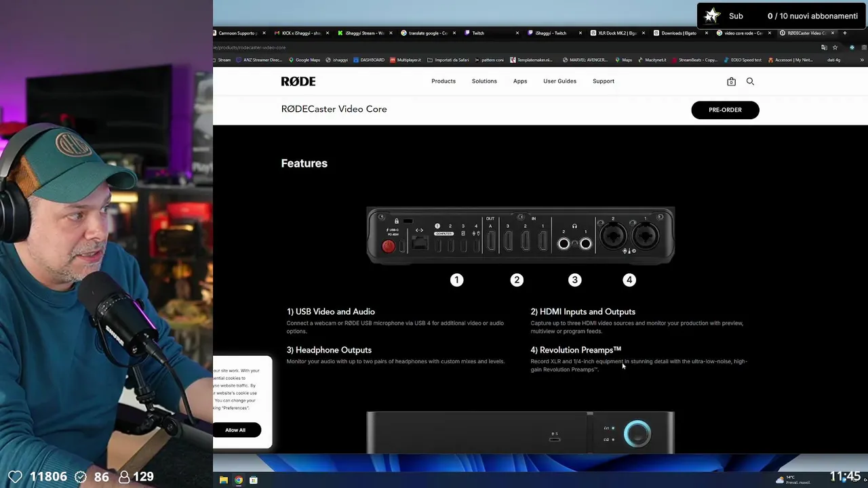Open the Templatemaker.nl bookmark
This screenshot has width=868, height=488.
(531, 60)
